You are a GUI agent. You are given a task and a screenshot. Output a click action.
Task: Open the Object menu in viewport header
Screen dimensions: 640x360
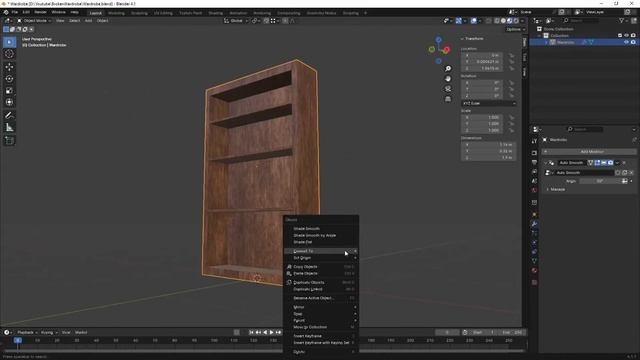(x=102, y=20)
